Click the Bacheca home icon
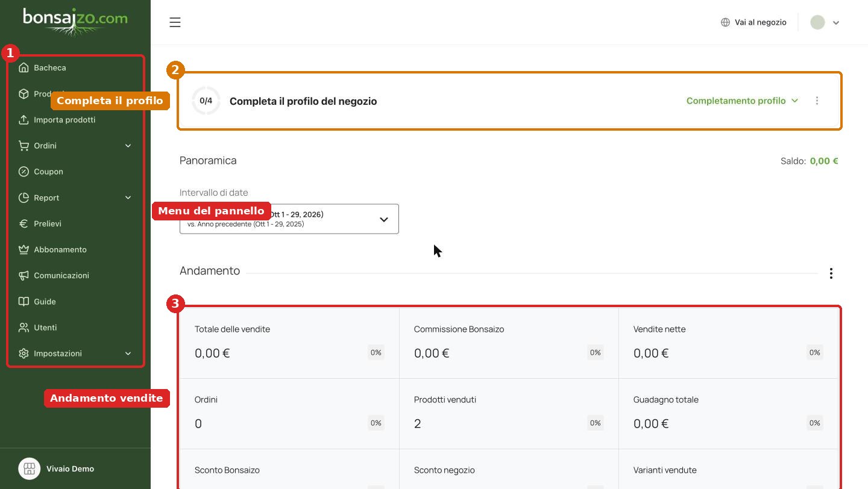 click(x=24, y=67)
